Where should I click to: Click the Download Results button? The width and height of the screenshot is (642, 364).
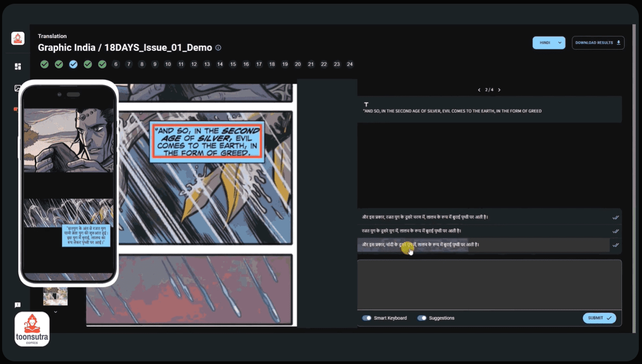598,43
